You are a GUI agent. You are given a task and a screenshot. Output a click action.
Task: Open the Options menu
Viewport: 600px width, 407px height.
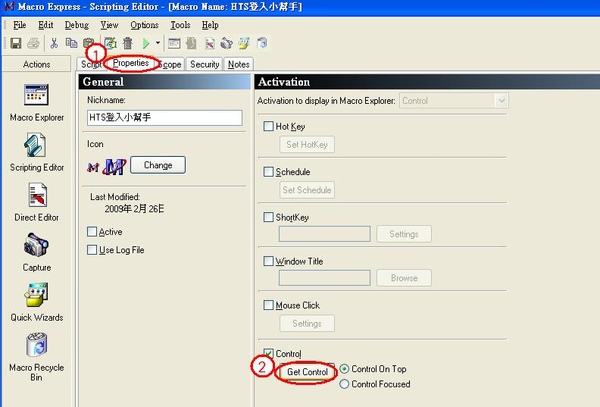(x=144, y=25)
